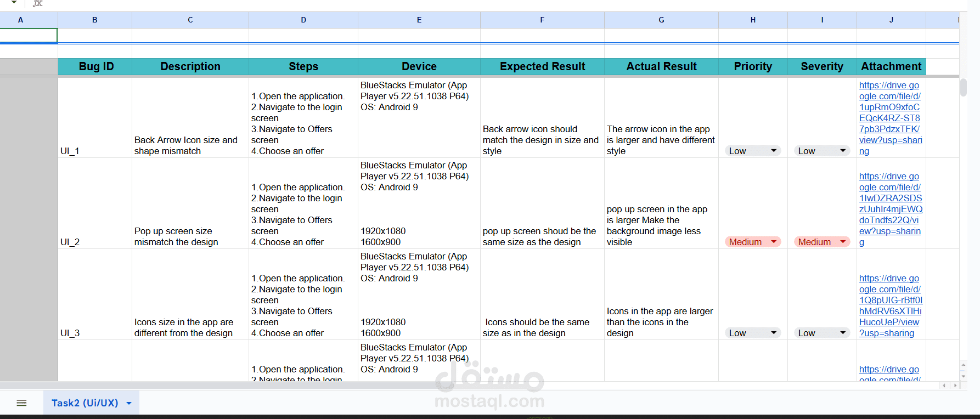
Task: Click the scroll left arrow button
Action: (x=944, y=386)
